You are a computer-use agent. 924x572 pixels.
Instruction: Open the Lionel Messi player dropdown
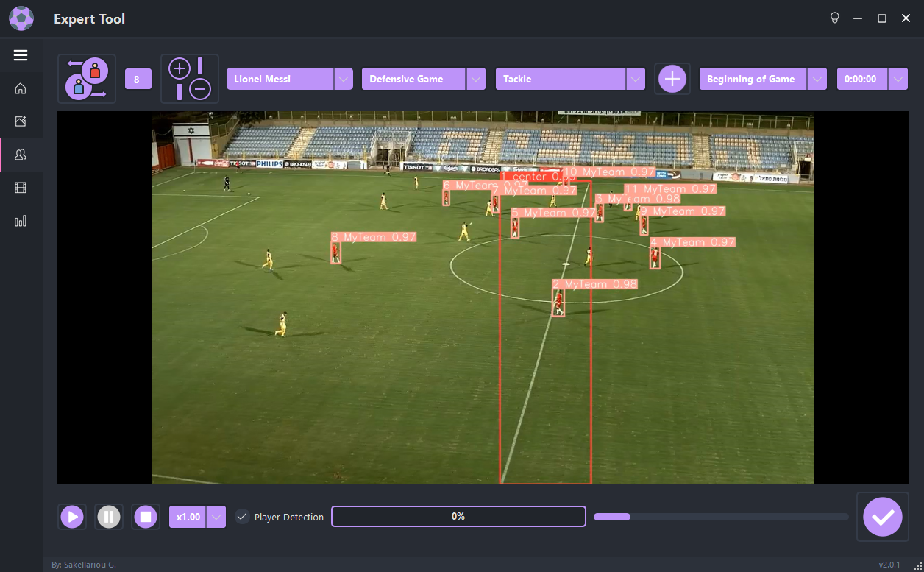pos(344,79)
